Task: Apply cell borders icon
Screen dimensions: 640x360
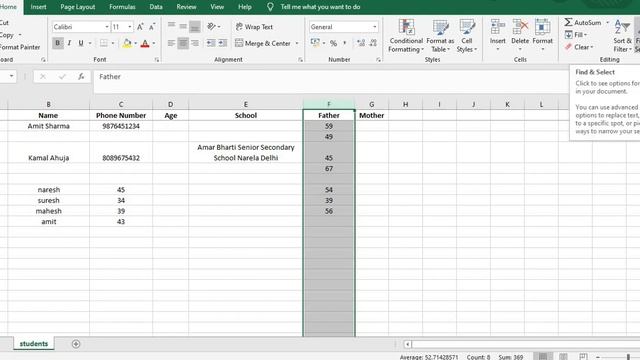Action: [x=104, y=43]
